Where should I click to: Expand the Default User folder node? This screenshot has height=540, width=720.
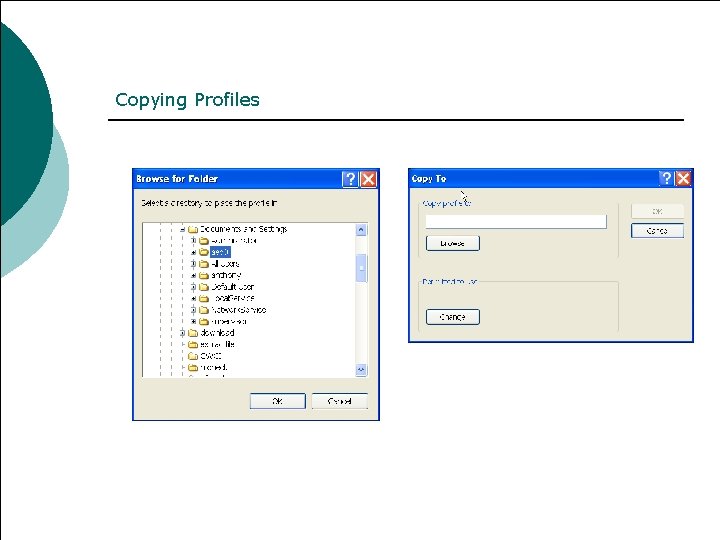pos(193,287)
